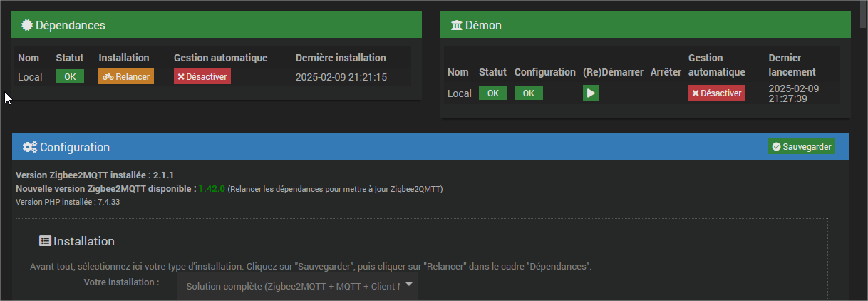Click the Démon Configuration OK badge

pos(529,93)
